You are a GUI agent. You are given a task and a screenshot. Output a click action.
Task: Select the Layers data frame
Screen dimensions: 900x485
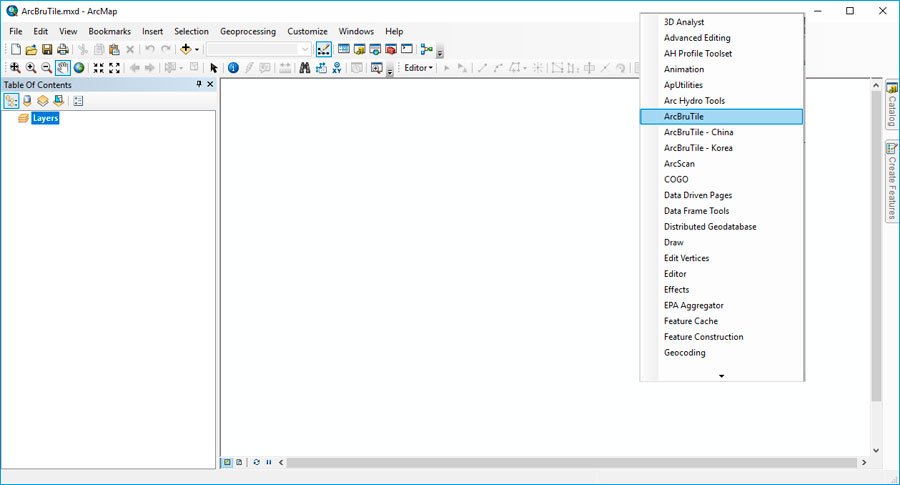[45, 118]
